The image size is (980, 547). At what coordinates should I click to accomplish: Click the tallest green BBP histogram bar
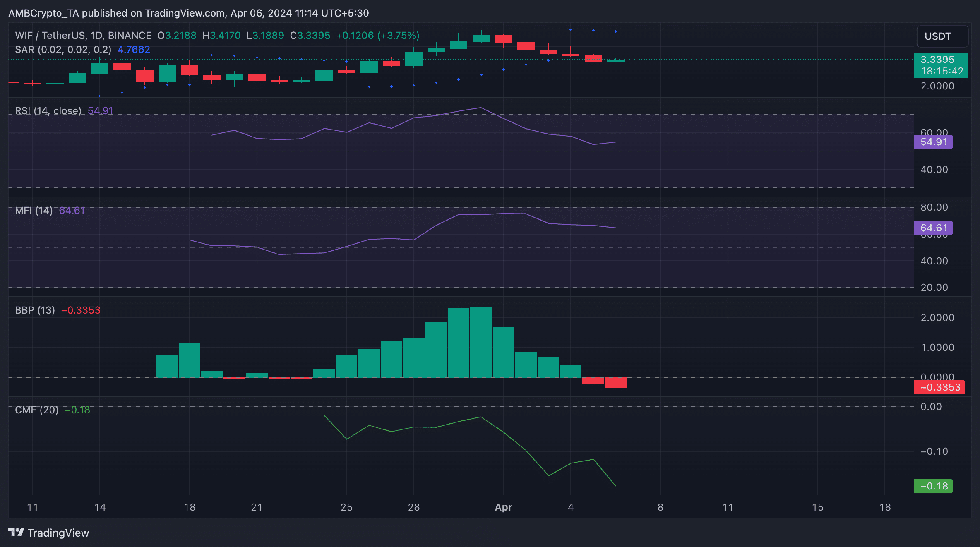481,342
